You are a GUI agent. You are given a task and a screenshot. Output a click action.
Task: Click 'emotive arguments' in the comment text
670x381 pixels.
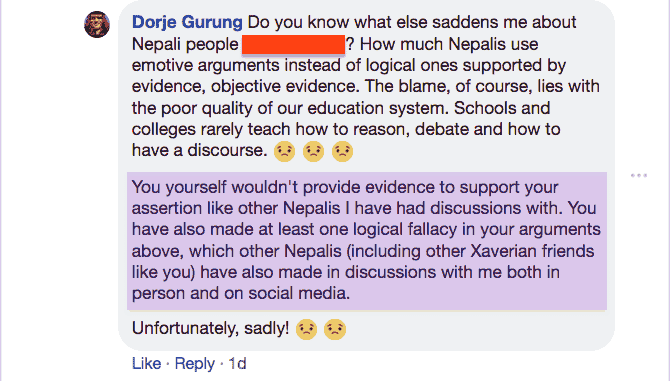[206, 66]
